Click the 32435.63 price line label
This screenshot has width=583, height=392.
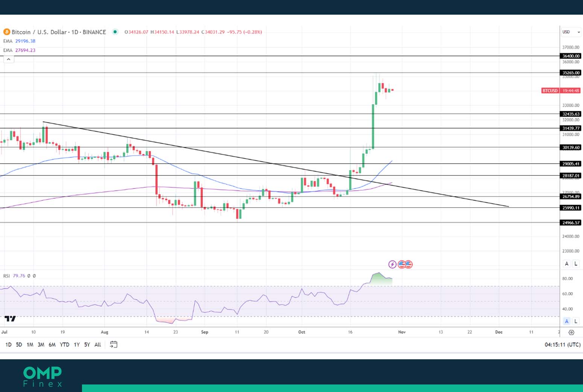point(571,114)
